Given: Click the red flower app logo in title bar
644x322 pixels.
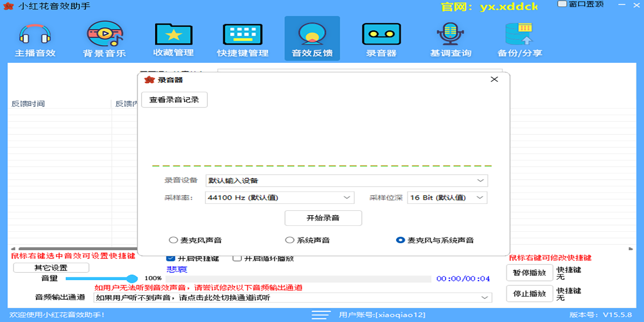Looking at the screenshot, I should click(x=9, y=6).
